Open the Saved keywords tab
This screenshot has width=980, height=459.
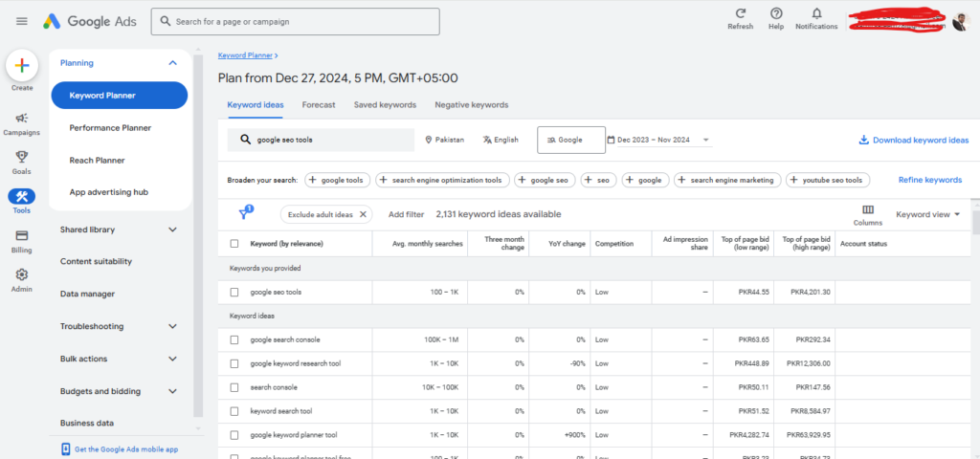[385, 105]
